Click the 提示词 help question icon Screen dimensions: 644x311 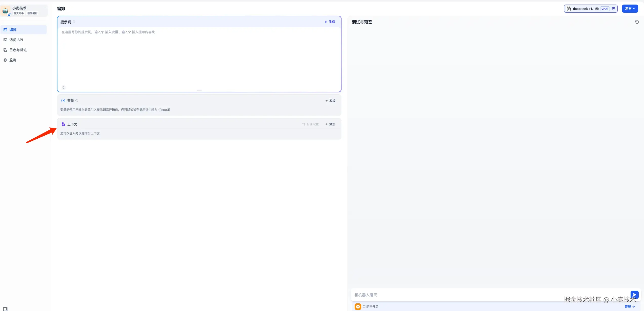(x=74, y=22)
